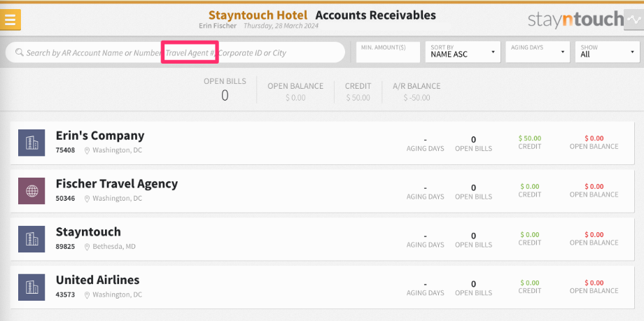Click location pin in Fischer Travel Agency row
The height and width of the screenshot is (321, 644).
tap(87, 199)
